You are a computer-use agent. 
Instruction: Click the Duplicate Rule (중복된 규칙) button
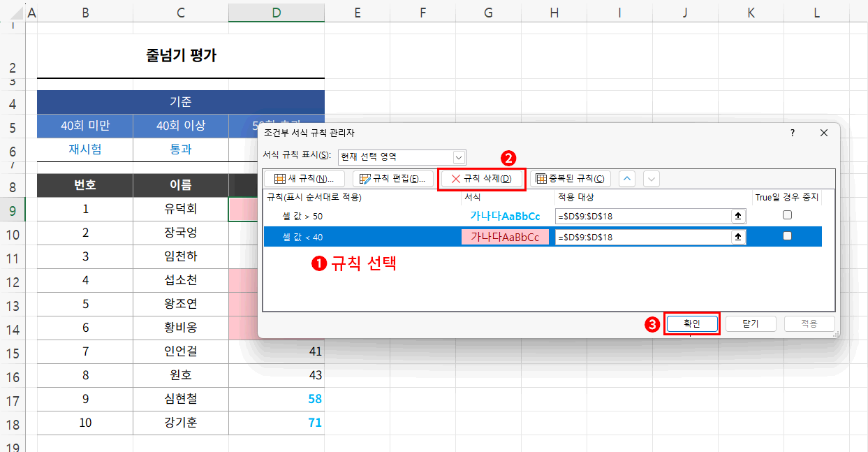point(571,179)
